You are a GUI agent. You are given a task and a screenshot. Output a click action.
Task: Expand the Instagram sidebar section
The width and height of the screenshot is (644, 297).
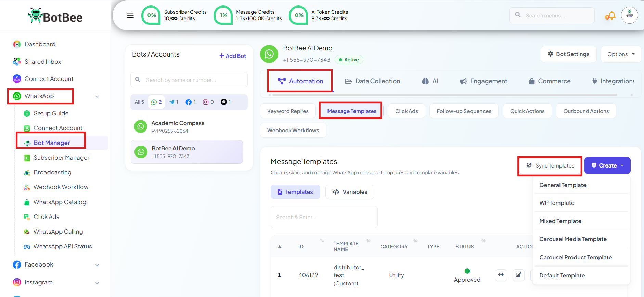pyautogui.click(x=97, y=283)
